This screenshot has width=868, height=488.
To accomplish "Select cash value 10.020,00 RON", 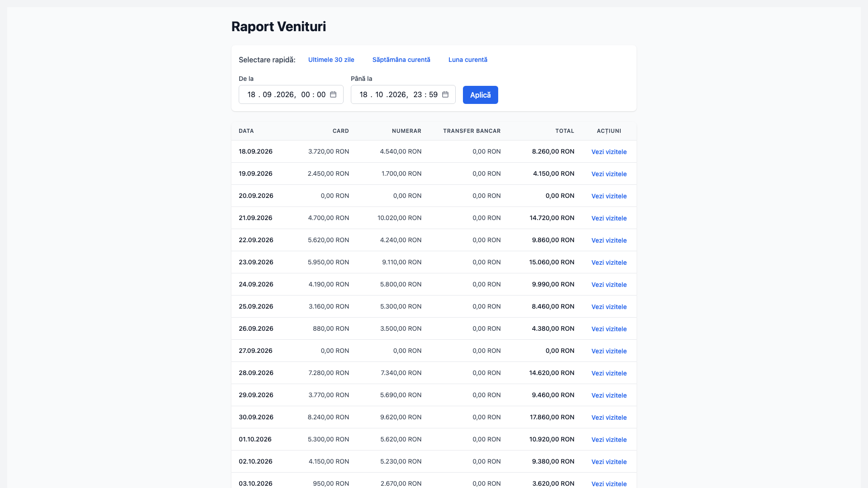I will 400,218.
